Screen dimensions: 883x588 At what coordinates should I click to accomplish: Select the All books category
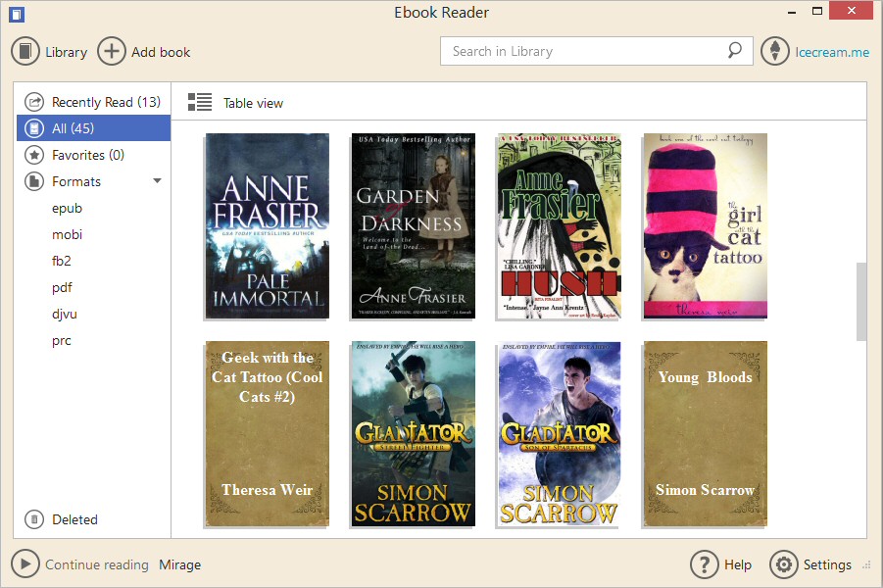point(74,128)
